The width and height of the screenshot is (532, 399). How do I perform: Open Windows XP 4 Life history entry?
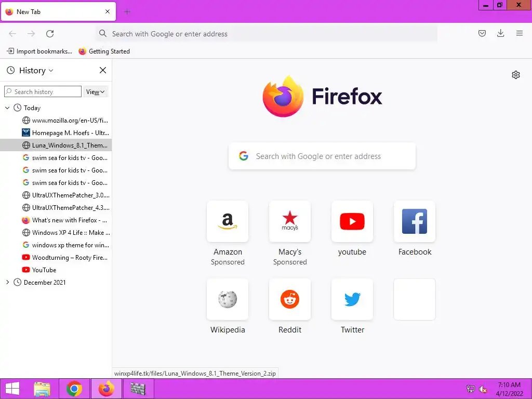point(56,232)
